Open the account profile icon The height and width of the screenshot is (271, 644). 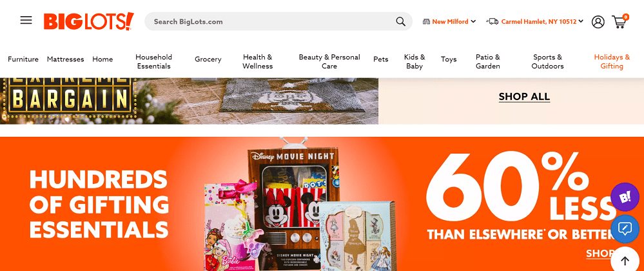[x=598, y=21]
